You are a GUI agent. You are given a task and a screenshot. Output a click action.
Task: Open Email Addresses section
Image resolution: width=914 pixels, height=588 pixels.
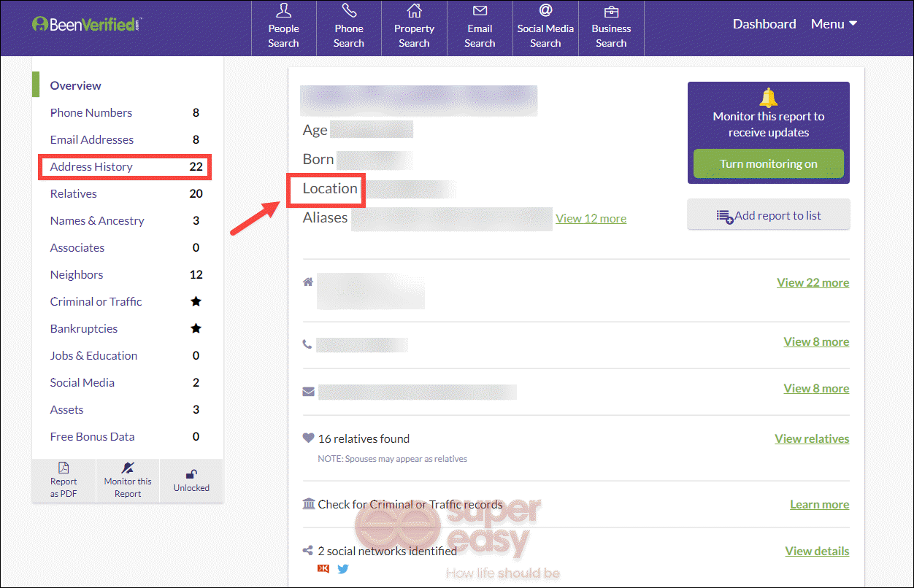click(x=92, y=139)
